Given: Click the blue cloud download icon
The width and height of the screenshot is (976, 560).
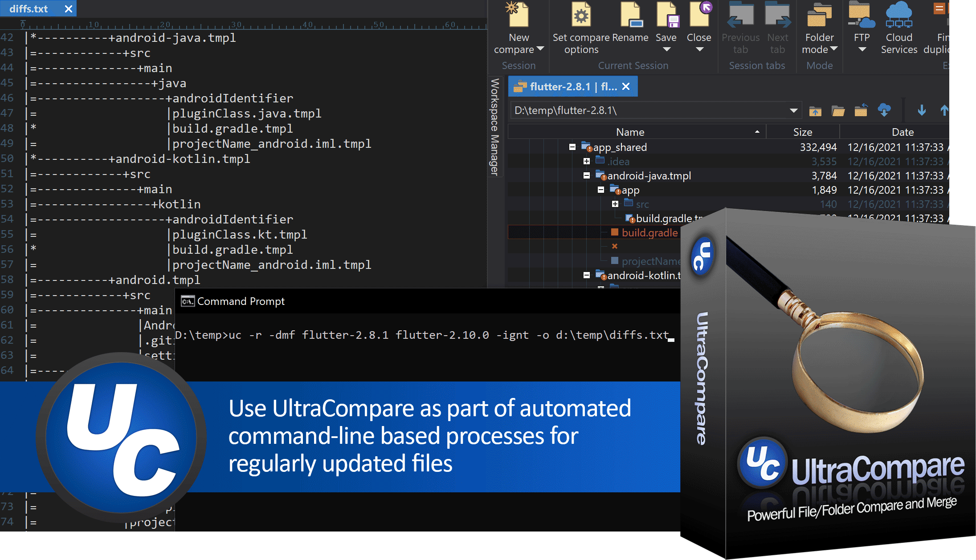Looking at the screenshot, I should point(884,110).
